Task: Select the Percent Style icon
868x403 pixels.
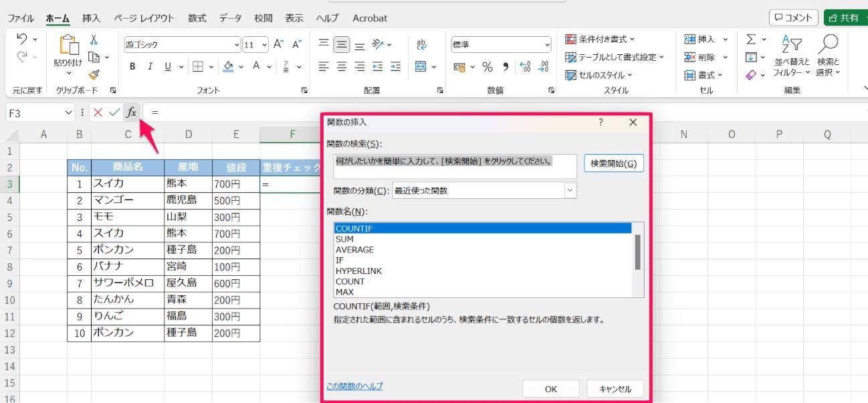Action: point(487,67)
